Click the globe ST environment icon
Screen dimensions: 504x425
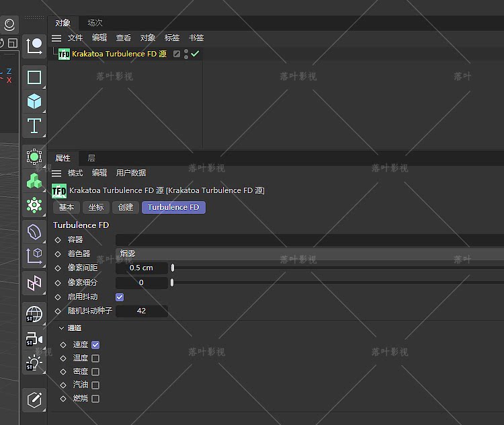[34, 314]
